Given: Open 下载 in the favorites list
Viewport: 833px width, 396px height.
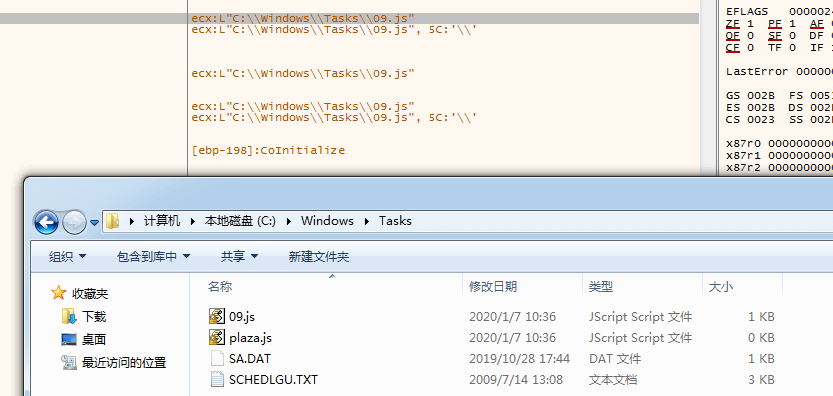Looking at the screenshot, I should tap(94, 317).
